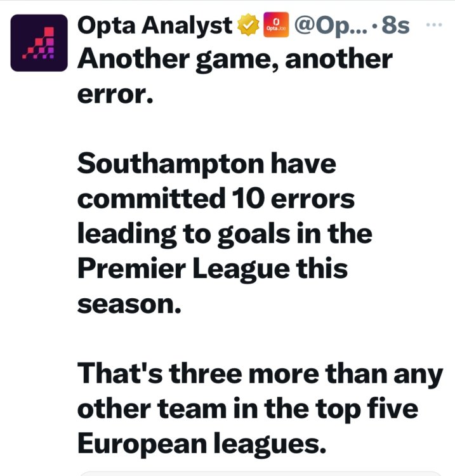Click the 'Southampton have' text line
Image resolution: width=455 pixels, height=476 pixels.
[x=206, y=165]
